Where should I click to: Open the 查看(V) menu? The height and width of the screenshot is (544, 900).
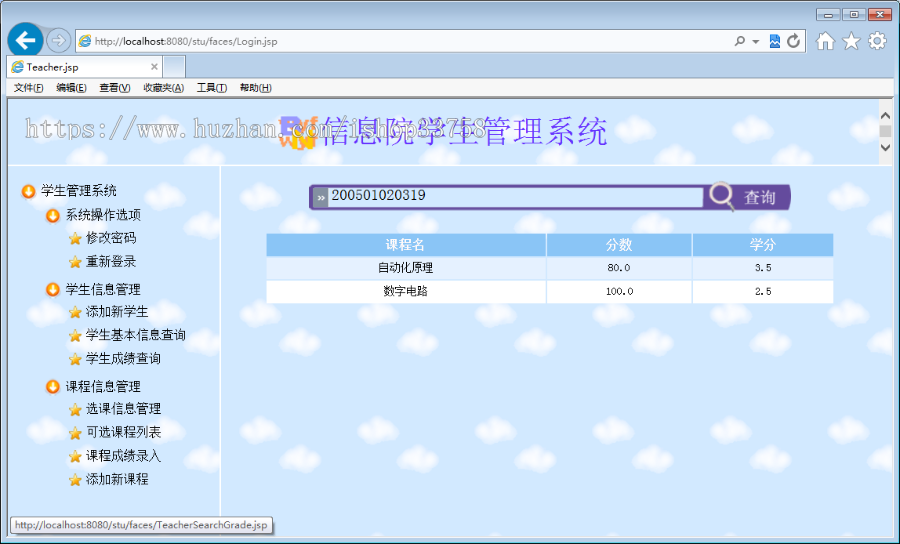click(115, 88)
